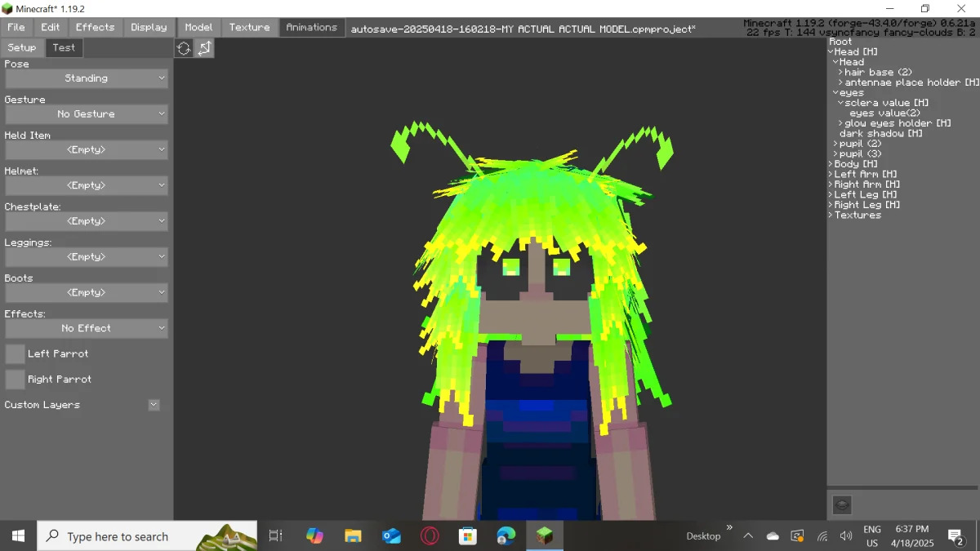Click the Minecraft icon in the title bar

[7, 9]
